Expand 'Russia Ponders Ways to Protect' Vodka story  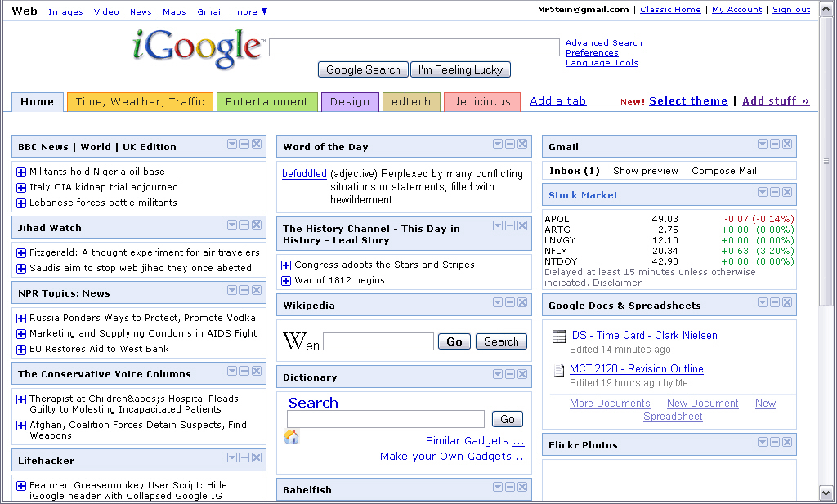click(21, 319)
